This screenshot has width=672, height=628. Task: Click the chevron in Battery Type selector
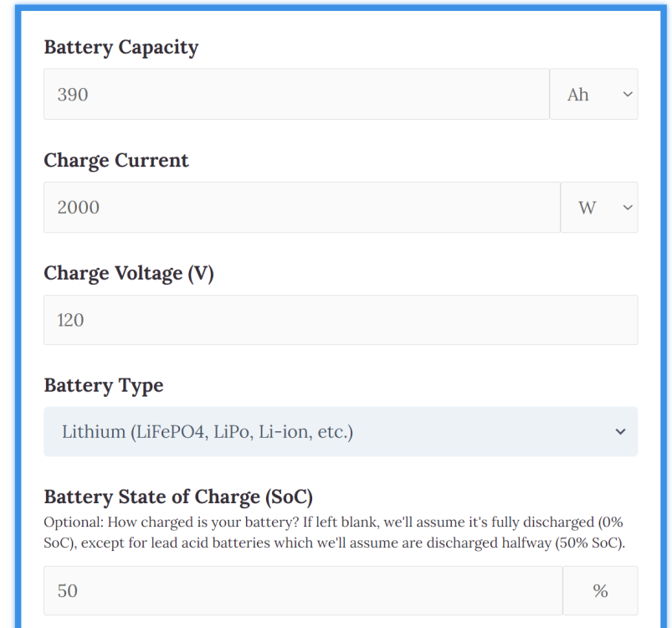pyautogui.click(x=620, y=432)
